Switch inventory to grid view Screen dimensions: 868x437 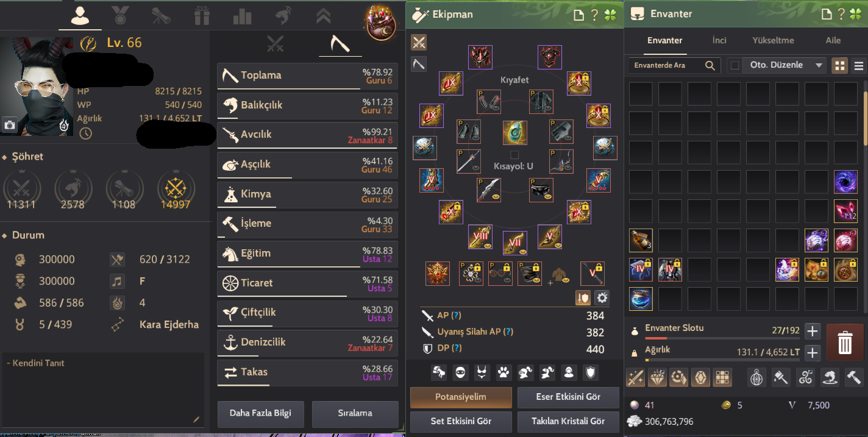click(840, 65)
